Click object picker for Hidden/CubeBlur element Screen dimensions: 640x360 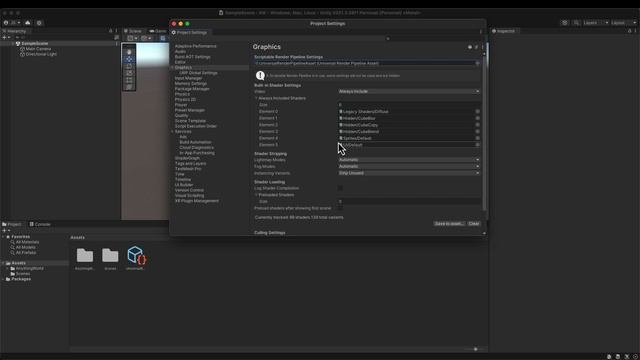[477, 118]
